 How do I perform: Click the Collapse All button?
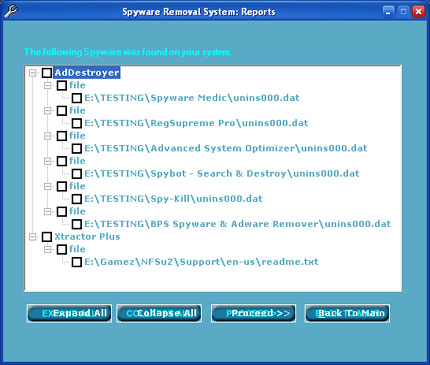[159, 313]
